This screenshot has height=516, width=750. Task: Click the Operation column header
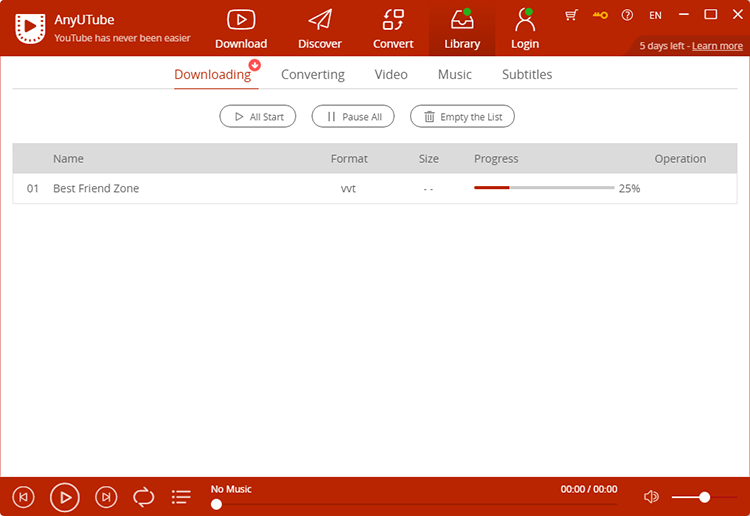coord(680,158)
